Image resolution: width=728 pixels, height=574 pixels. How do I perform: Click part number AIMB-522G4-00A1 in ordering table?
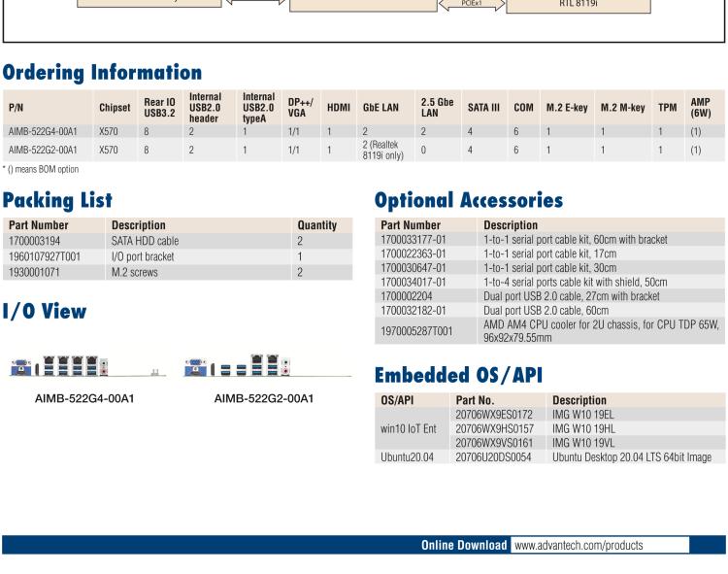coord(43,130)
